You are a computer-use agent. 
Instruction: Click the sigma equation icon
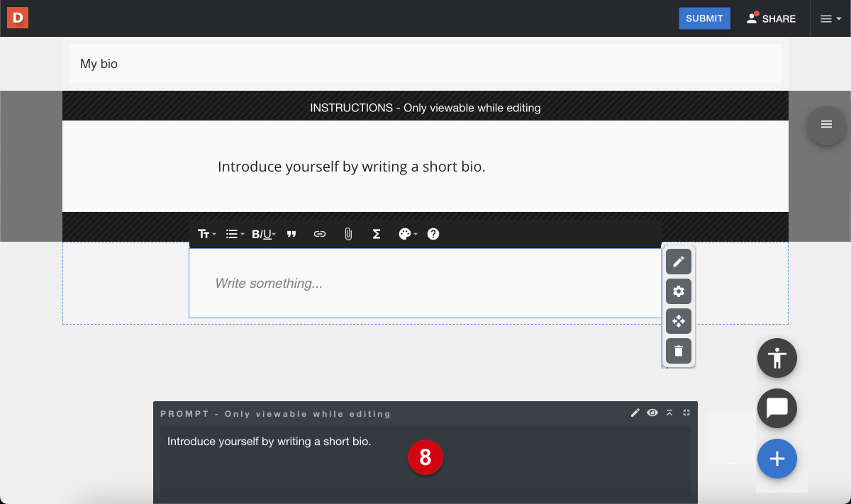click(x=377, y=234)
